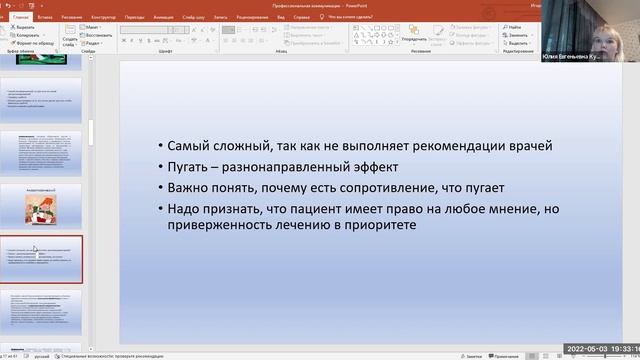Select the Format Painter (Формат по образцу)
Screen dimensions: 640x360
[33, 43]
